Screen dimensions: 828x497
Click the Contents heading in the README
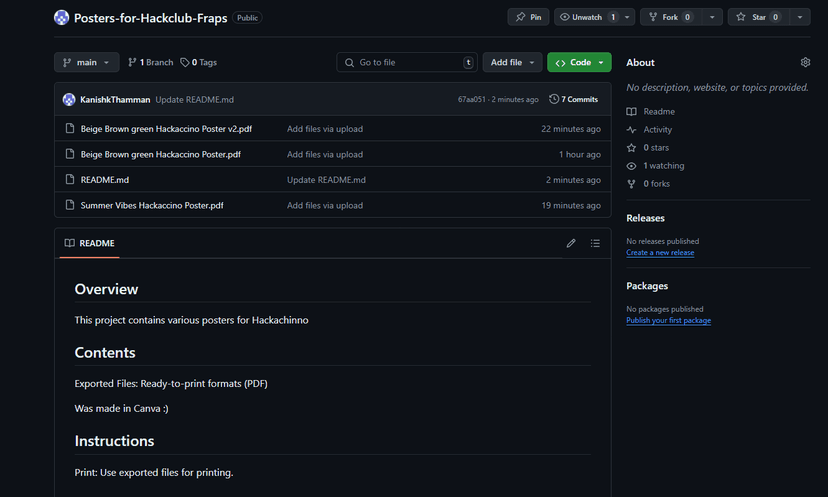pos(105,353)
